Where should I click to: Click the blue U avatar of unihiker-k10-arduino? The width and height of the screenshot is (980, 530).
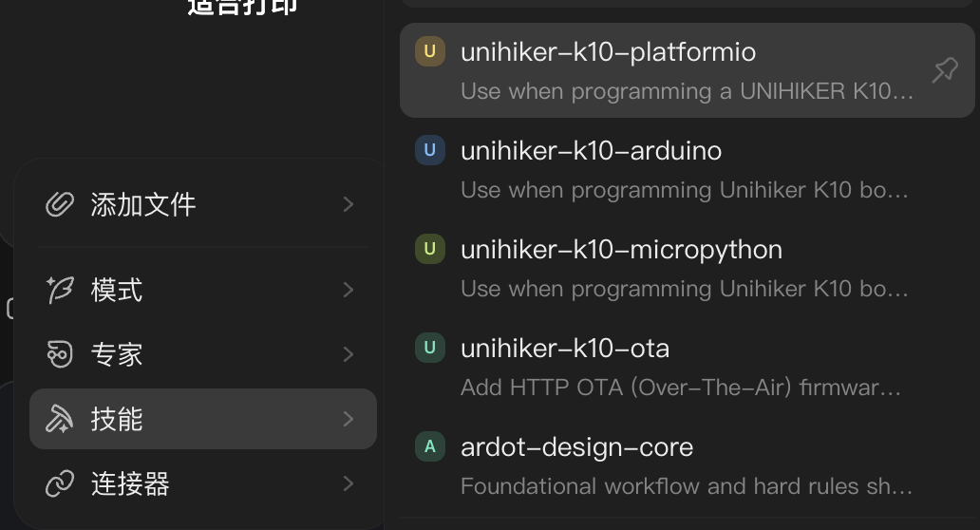(430, 150)
